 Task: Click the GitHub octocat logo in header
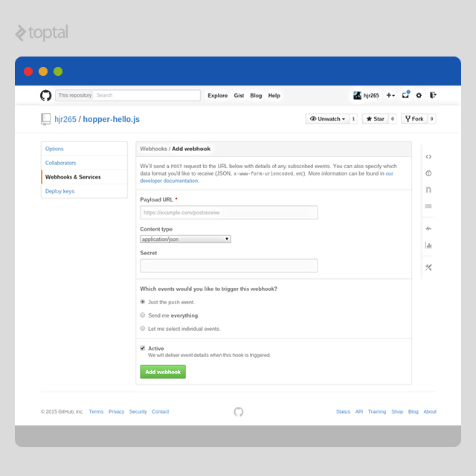coord(46,95)
